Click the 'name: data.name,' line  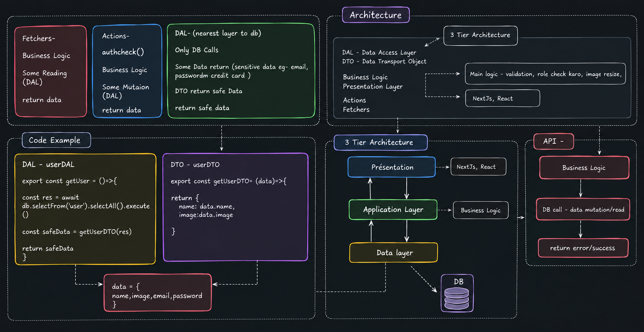pyautogui.click(x=207, y=207)
